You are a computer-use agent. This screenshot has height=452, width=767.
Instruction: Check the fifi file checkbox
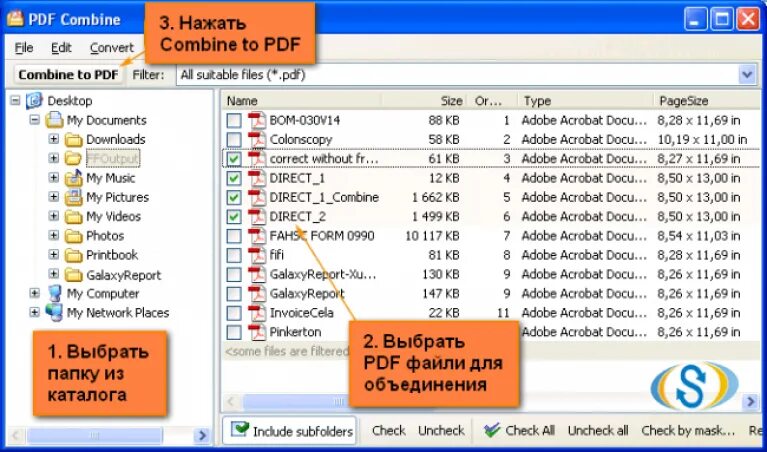[234, 255]
